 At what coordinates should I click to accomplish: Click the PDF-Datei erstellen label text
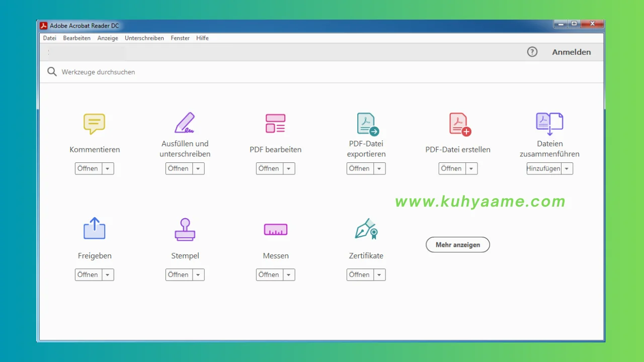[458, 149]
